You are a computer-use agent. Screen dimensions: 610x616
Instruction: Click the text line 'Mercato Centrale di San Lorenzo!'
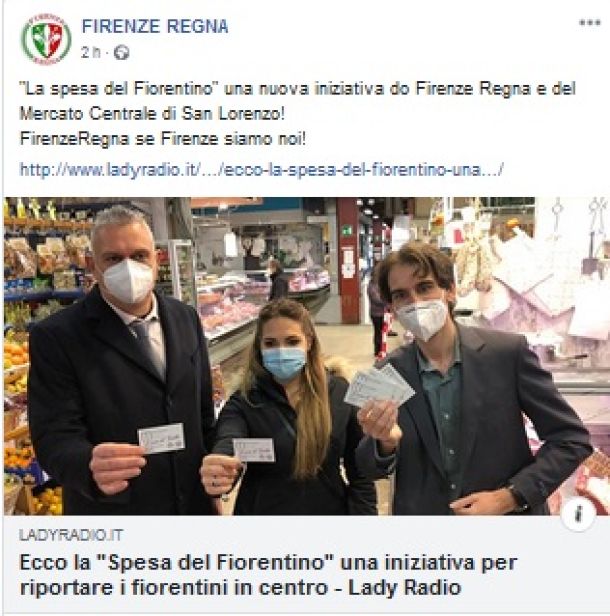click(x=152, y=114)
